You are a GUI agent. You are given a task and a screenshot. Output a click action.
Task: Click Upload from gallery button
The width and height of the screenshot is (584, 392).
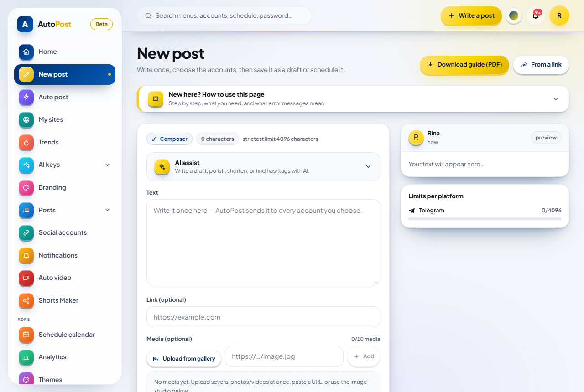[x=184, y=359]
